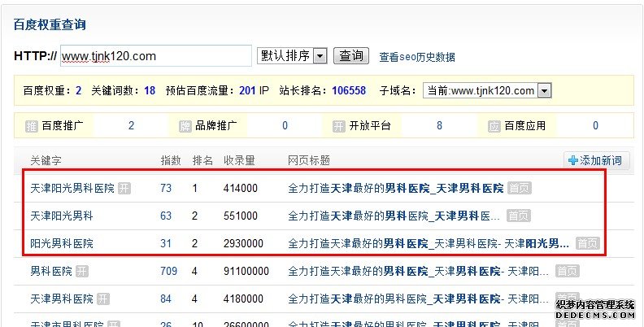Viewport: 644px width, 327px height.
Task: Click 首页 badge in the 63 index row
Action: click(518, 216)
